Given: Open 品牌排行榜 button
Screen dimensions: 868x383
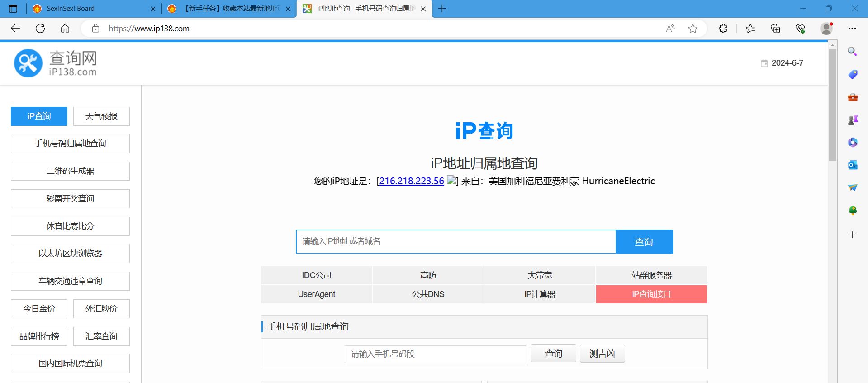Looking at the screenshot, I should (x=39, y=336).
